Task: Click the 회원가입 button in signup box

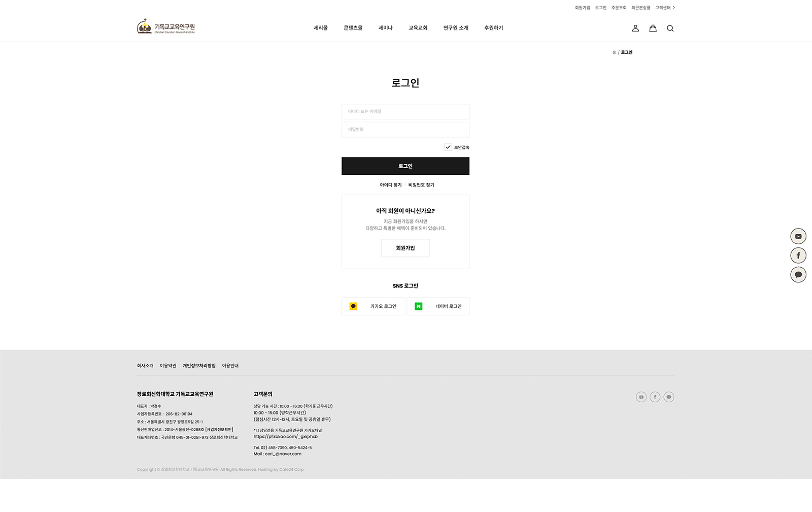Action: [x=405, y=248]
